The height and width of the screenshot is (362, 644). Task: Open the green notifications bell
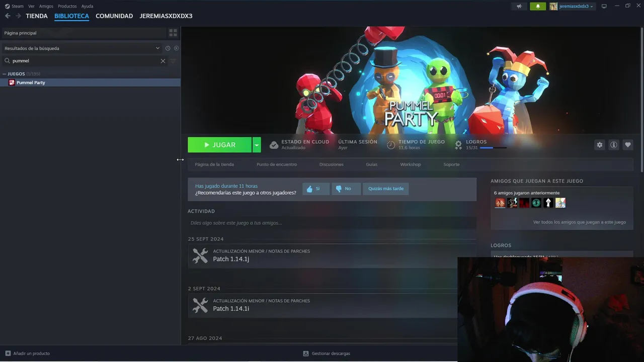538,6
